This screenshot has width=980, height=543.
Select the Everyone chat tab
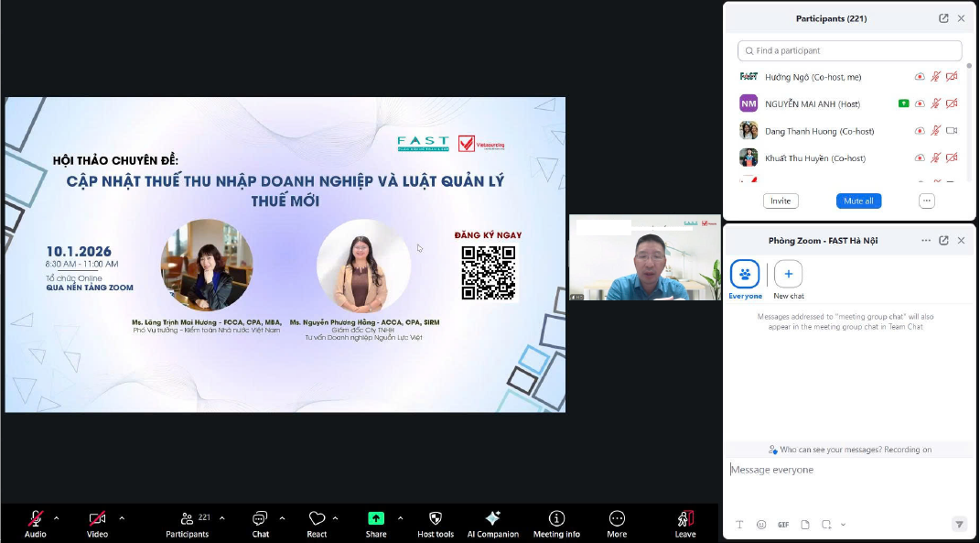tap(745, 275)
